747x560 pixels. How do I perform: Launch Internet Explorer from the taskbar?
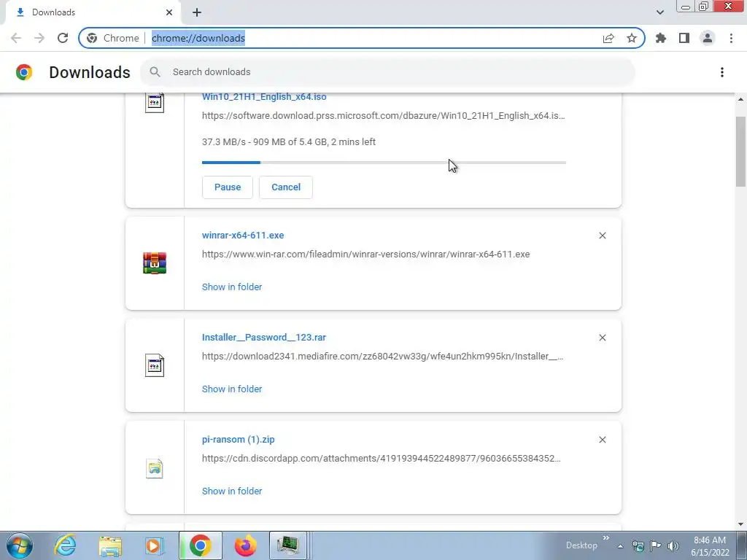pyautogui.click(x=65, y=545)
